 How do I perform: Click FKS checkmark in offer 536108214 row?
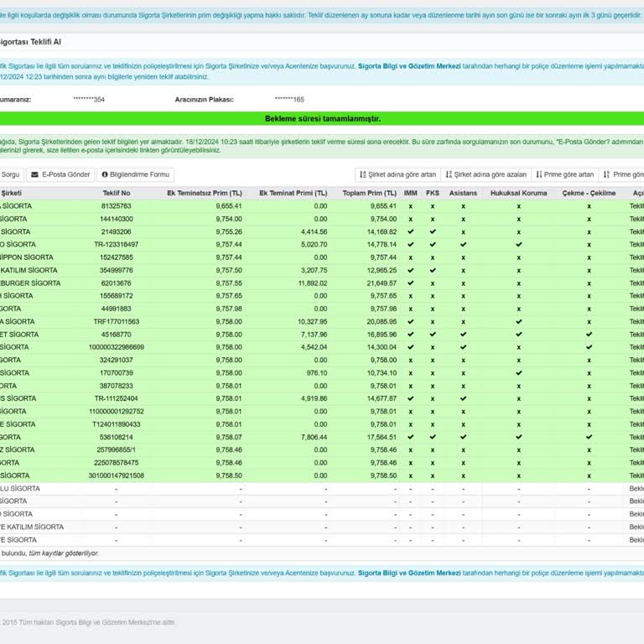pos(433,437)
